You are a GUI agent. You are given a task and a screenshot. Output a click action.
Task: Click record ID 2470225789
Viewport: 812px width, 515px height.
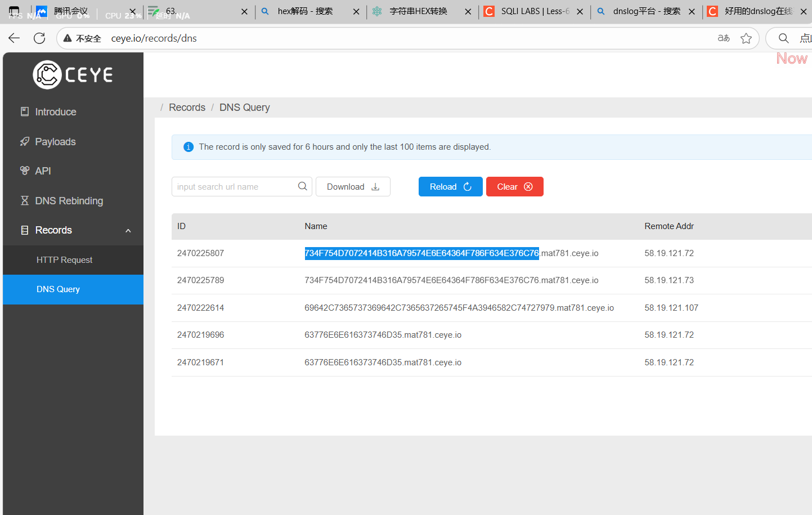tap(200, 280)
